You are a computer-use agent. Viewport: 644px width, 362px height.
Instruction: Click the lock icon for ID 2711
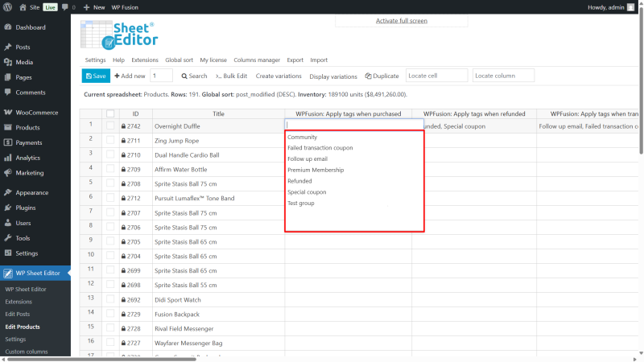[123, 141]
